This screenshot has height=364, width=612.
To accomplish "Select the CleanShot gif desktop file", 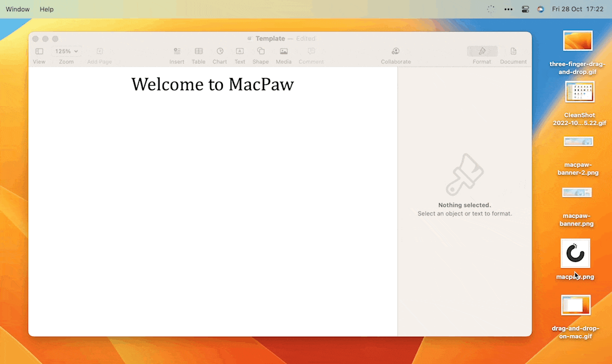I will click(579, 92).
